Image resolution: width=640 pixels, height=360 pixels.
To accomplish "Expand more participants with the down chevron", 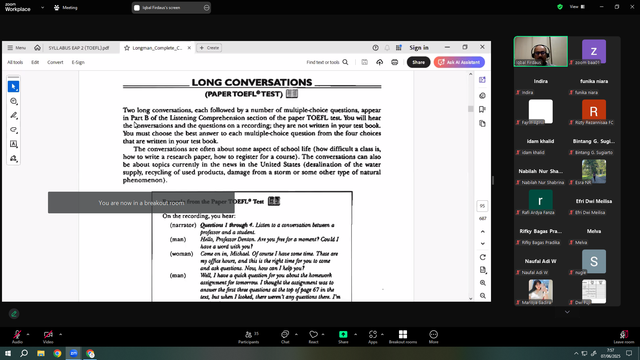I will tap(567, 312).
